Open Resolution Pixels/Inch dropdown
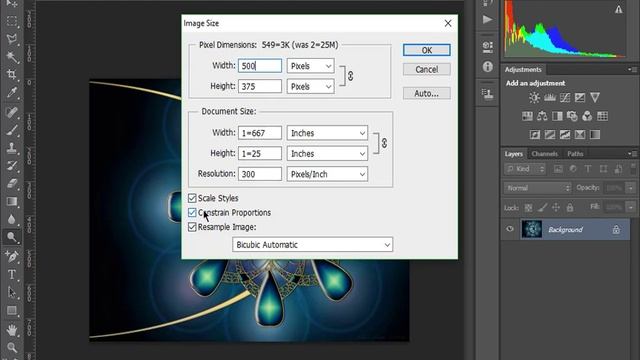Viewport: 640px width, 360px height. pos(327,174)
